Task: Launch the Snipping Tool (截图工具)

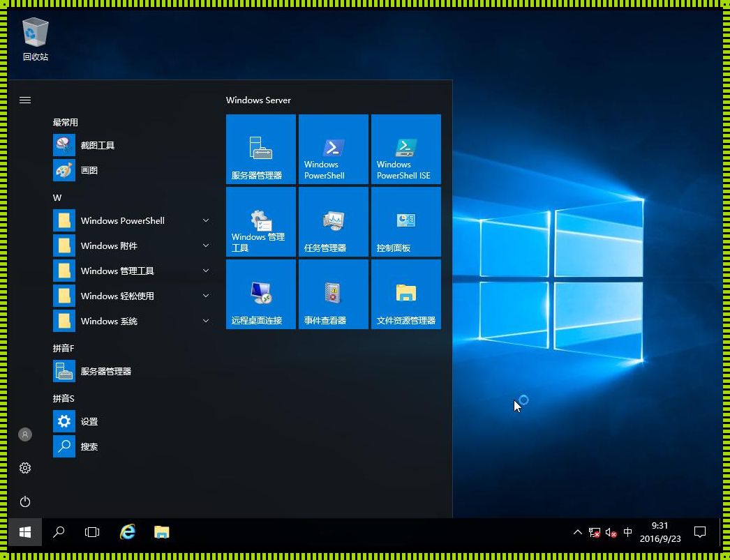Action: click(133, 145)
